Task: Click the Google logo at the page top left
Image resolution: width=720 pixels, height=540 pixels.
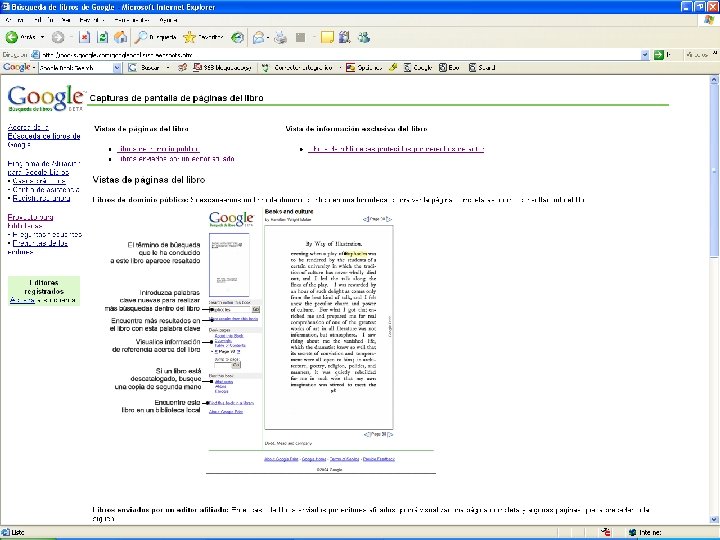Action: 46,98
